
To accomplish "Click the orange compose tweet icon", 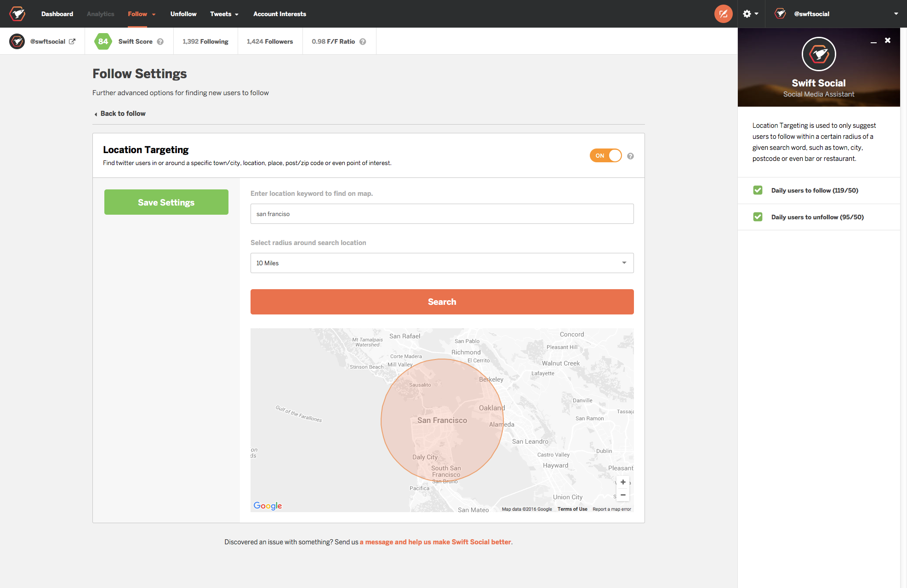I will click(723, 14).
